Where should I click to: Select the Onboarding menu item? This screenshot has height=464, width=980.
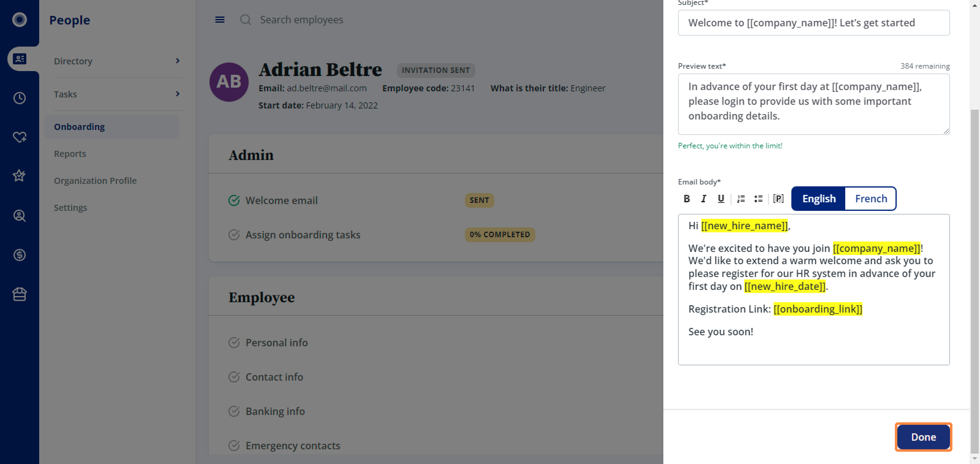tap(111, 127)
